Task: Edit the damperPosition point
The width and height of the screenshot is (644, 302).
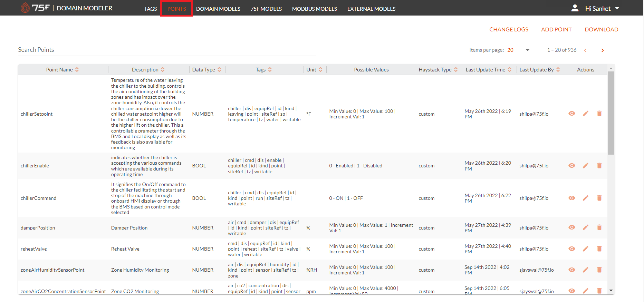Action: click(586, 227)
